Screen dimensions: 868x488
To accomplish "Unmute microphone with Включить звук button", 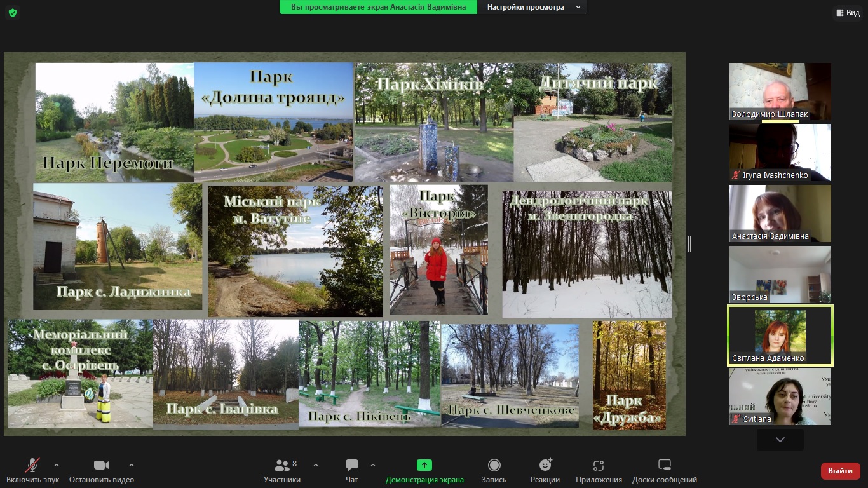I will click(x=33, y=471).
